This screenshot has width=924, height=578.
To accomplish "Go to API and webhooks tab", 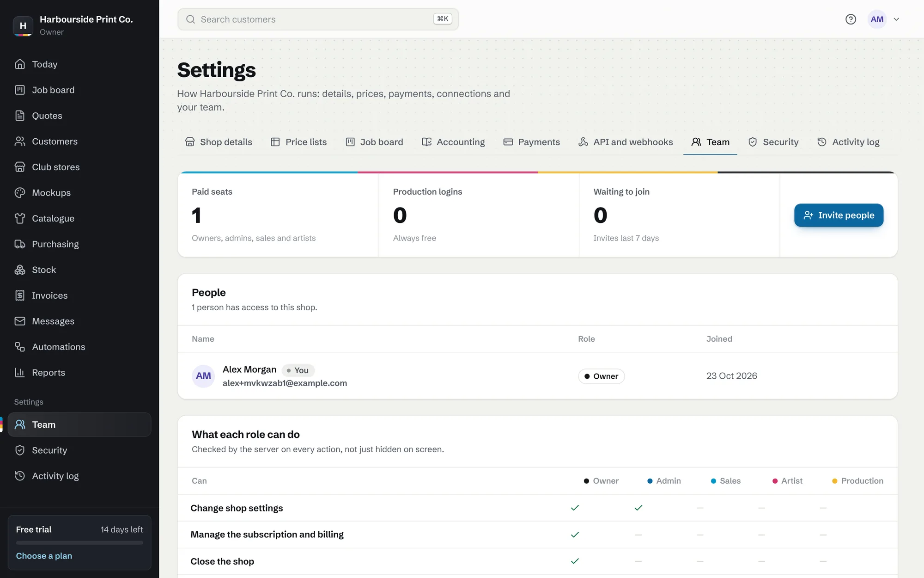I will click(x=626, y=142).
